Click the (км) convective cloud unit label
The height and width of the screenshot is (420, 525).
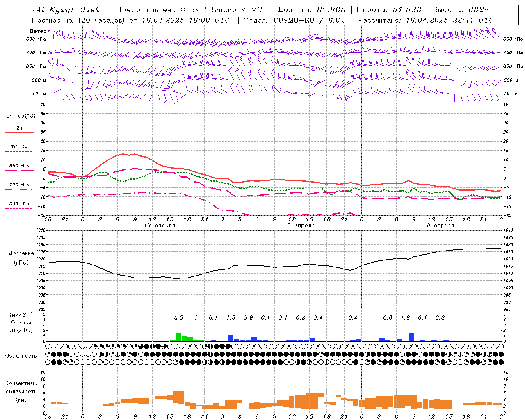[x=21, y=399]
